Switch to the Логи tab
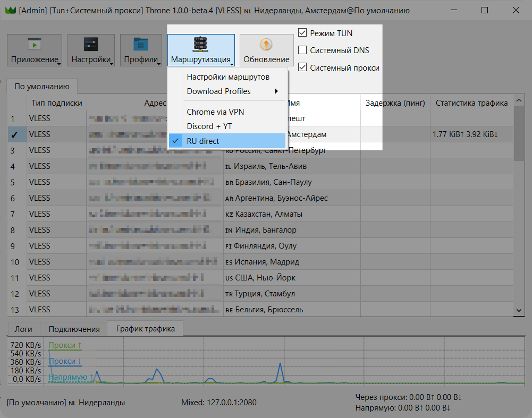532x418 pixels. [24, 329]
